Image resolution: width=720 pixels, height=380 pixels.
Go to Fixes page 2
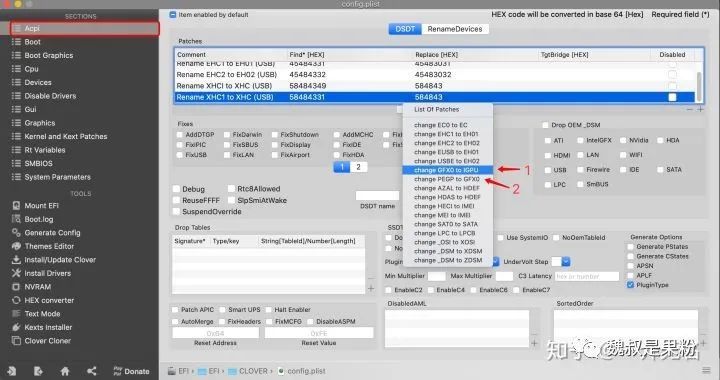(x=359, y=167)
